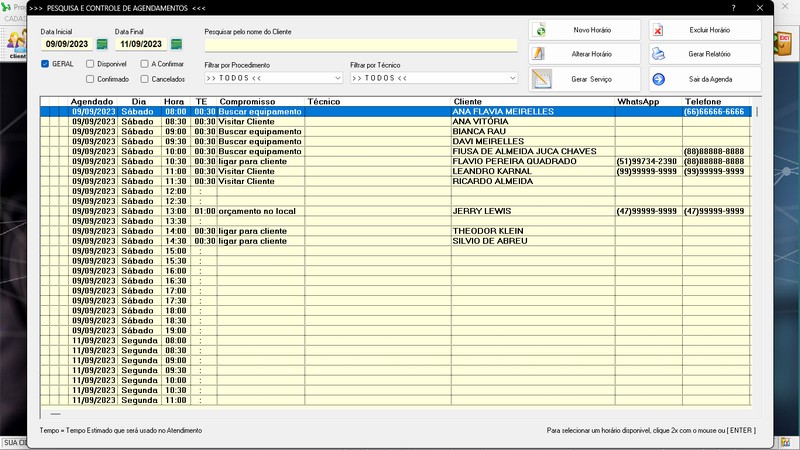Click the red X Excluir Horário icon
This screenshot has height=450, width=800.
coord(658,30)
